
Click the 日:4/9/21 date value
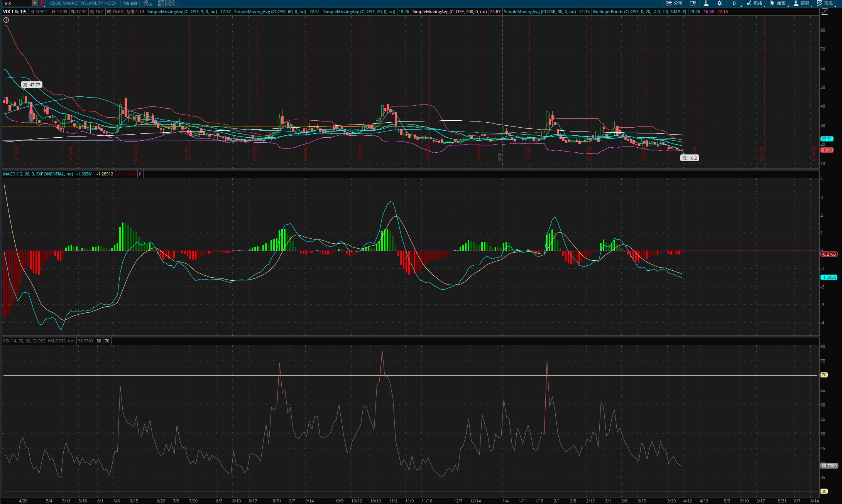tap(39, 12)
